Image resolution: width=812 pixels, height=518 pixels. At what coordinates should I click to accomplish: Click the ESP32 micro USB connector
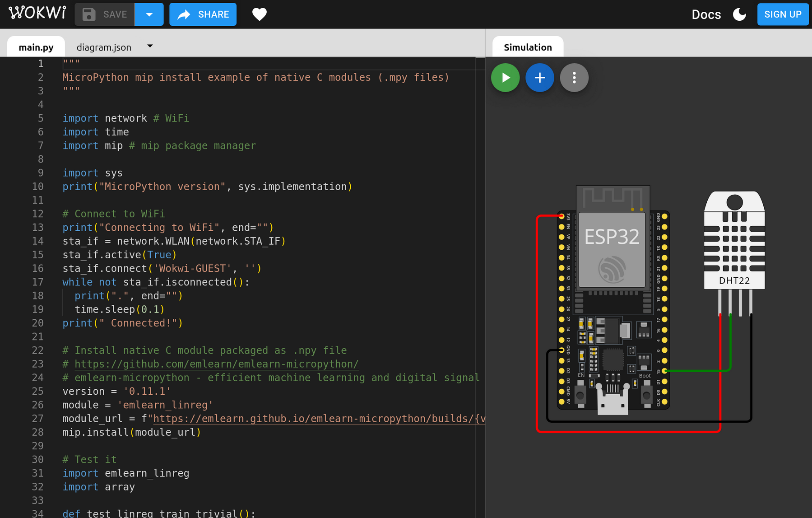[612, 399]
